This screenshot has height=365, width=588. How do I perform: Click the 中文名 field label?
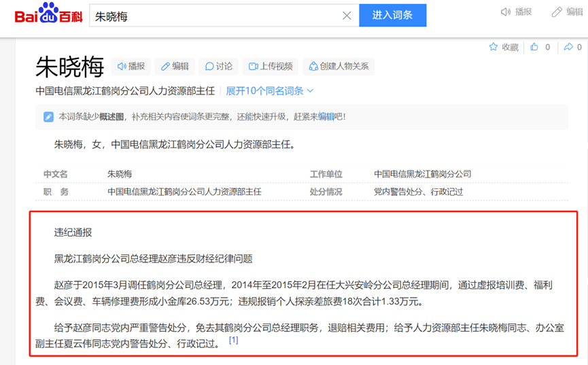click(x=56, y=174)
